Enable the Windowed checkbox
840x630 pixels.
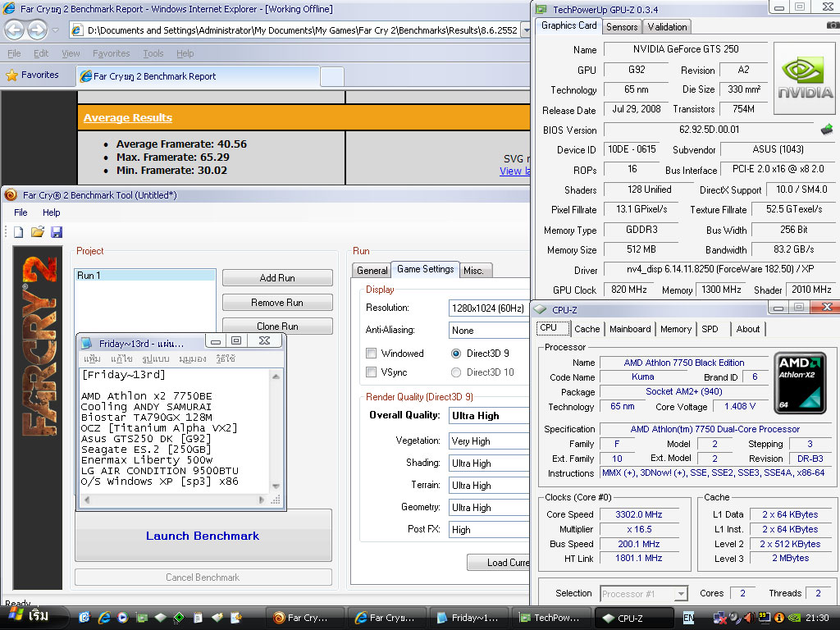pyautogui.click(x=372, y=354)
